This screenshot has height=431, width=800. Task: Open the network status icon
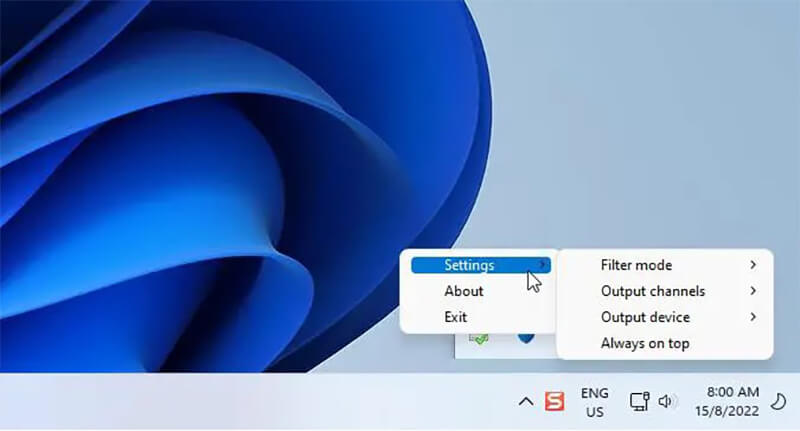point(639,401)
